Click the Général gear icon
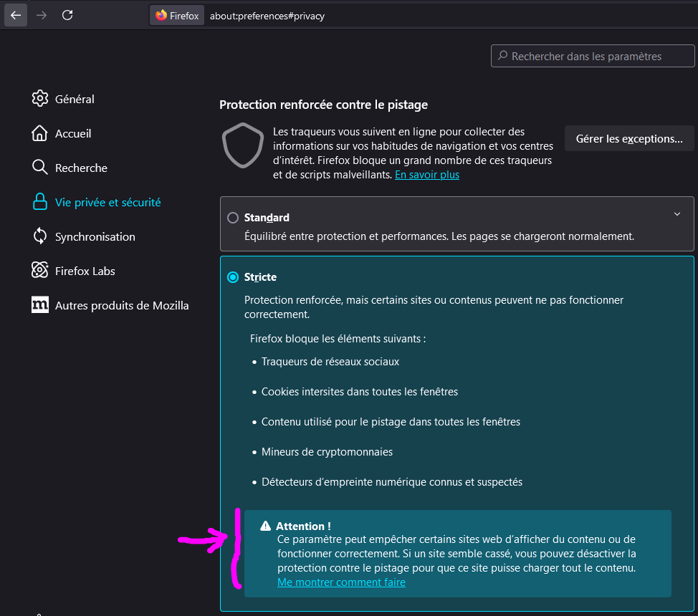 [x=40, y=99]
